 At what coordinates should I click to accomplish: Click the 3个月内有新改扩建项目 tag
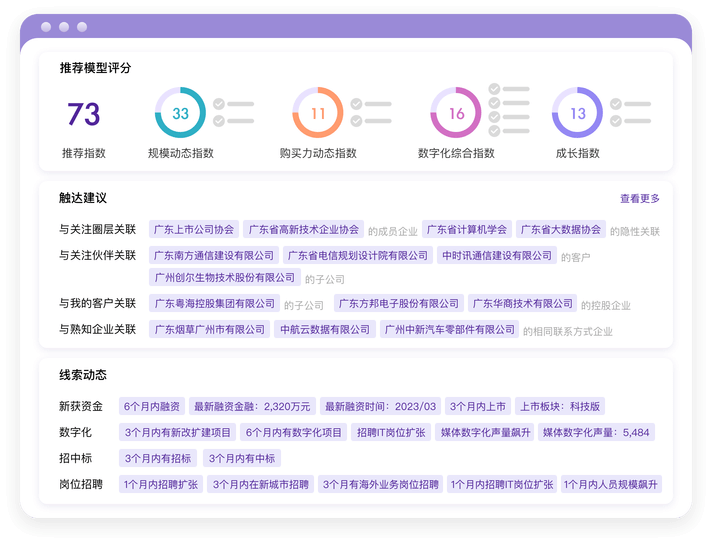tap(178, 432)
